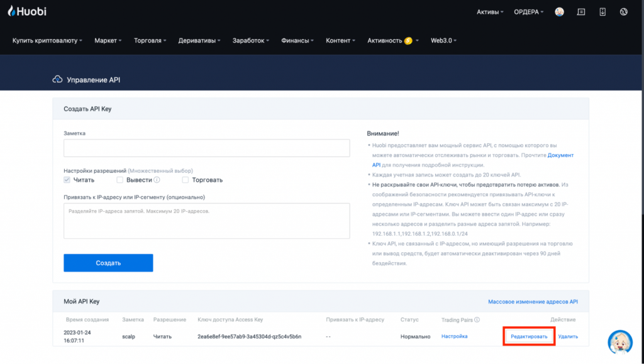Open the support chat mascot icon
This screenshot has width=644, height=364.
pos(620,342)
